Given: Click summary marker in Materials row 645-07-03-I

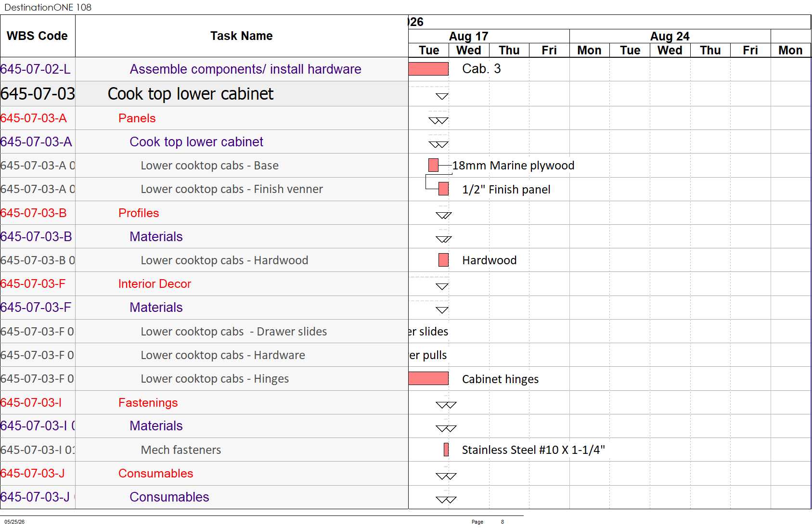Looking at the screenshot, I should [446, 428].
